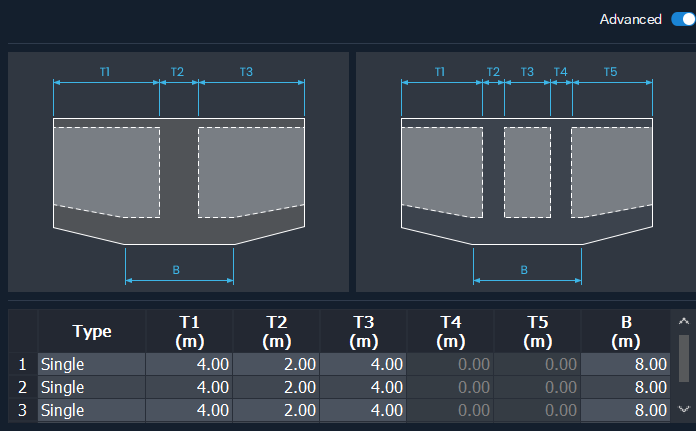Open Type dropdown in row 2
The image size is (696, 431).
tap(92, 388)
